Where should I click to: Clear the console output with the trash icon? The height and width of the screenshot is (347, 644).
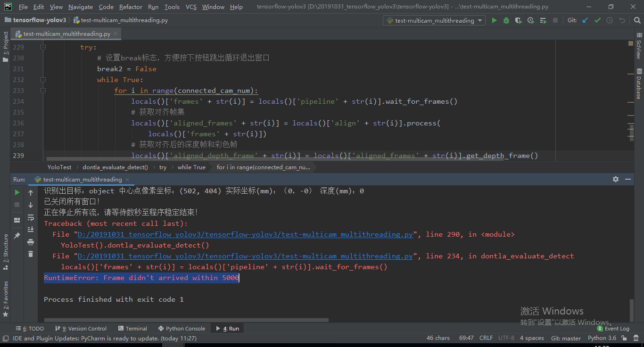(31, 254)
